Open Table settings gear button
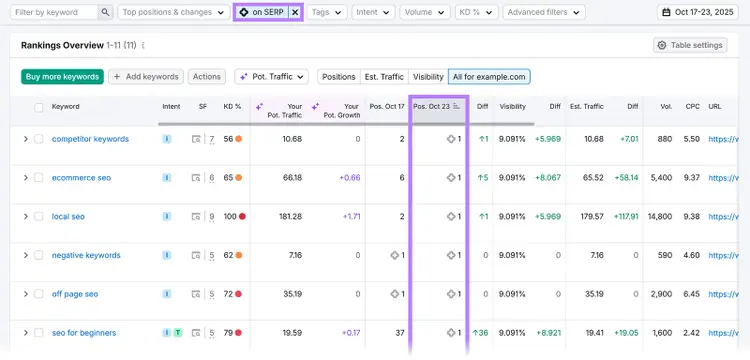 (x=690, y=45)
